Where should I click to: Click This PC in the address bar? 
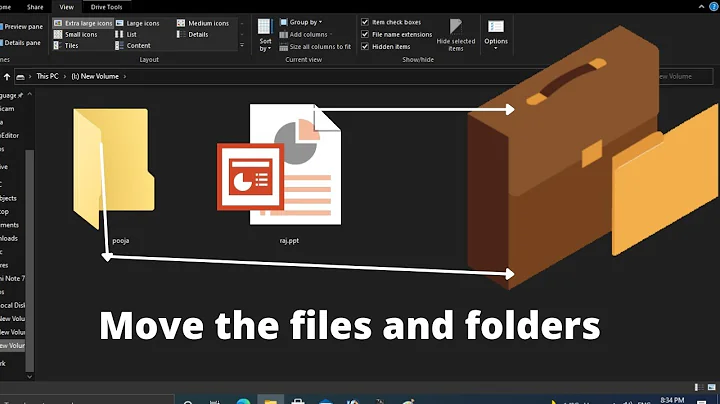(x=47, y=76)
